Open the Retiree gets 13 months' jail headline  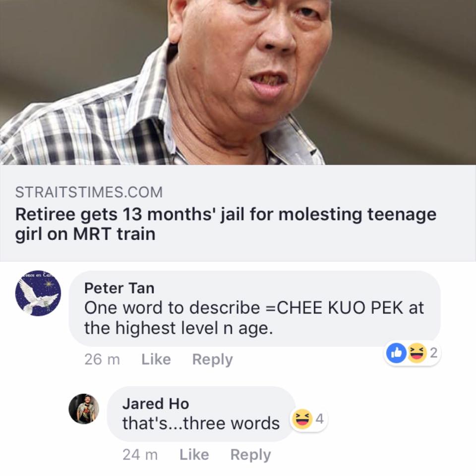[x=226, y=224]
